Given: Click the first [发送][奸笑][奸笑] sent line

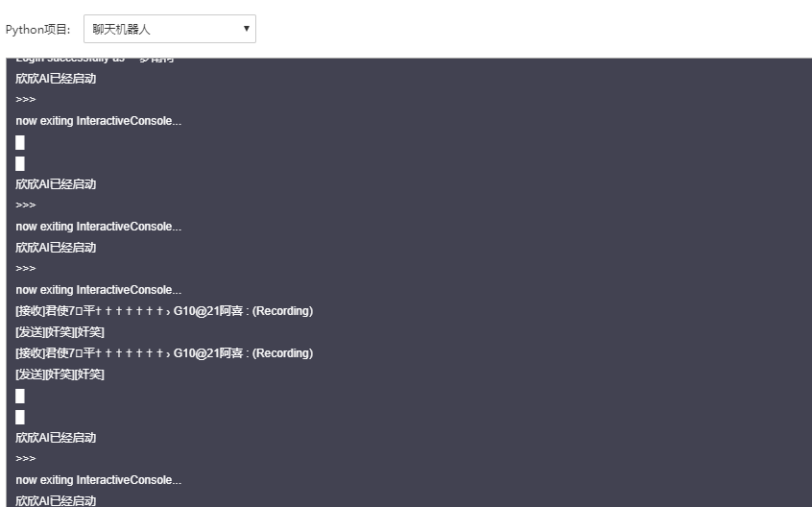Looking at the screenshot, I should coord(60,332).
